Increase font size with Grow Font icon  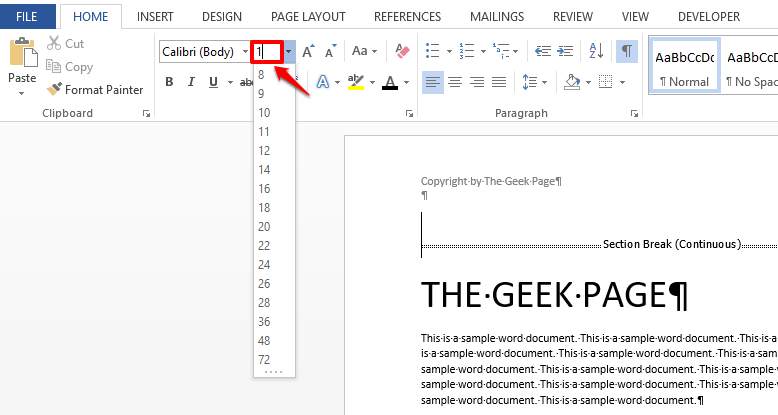[308, 52]
